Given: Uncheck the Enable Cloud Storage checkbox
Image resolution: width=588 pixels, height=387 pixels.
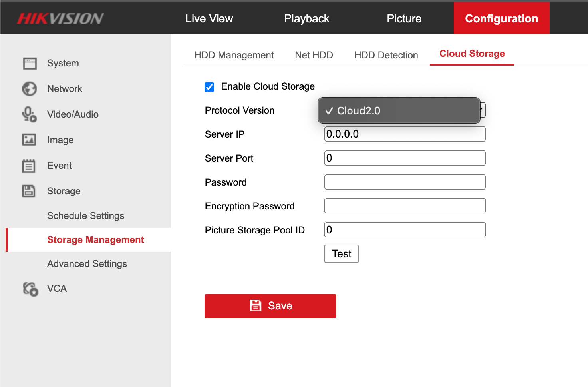Looking at the screenshot, I should point(209,87).
